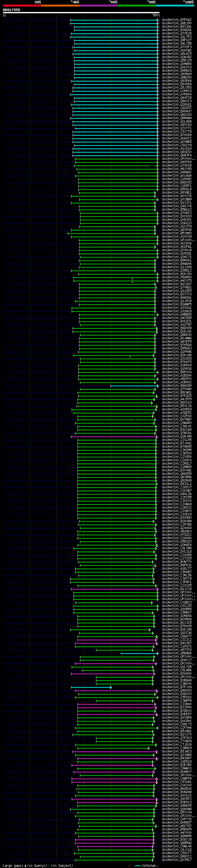Select the UniRef100_C6ZG57 label
This screenshot has width=197, height=868.
point(177,108)
